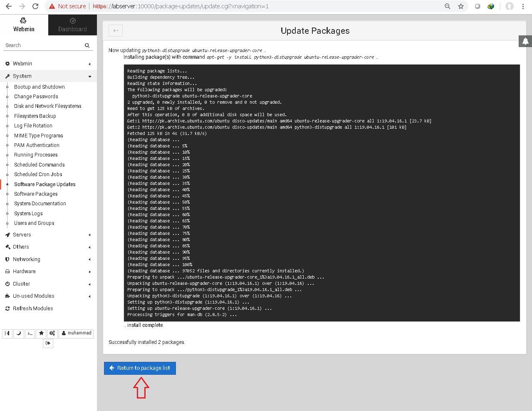The width and height of the screenshot is (532, 411).
Task: Click the muhammad user button
Action: [76, 334]
